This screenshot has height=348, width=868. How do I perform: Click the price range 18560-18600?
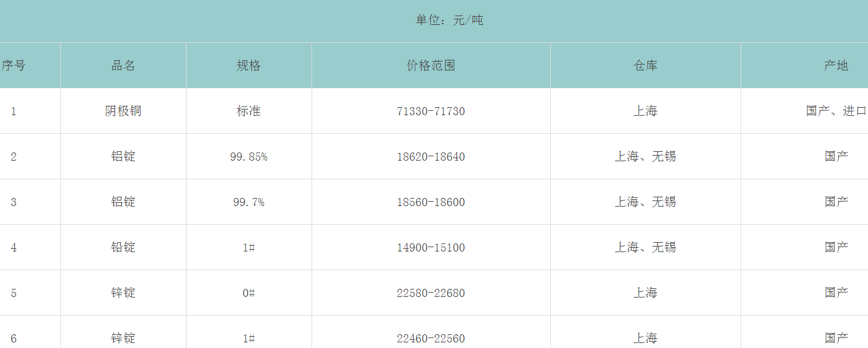click(x=431, y=202)
